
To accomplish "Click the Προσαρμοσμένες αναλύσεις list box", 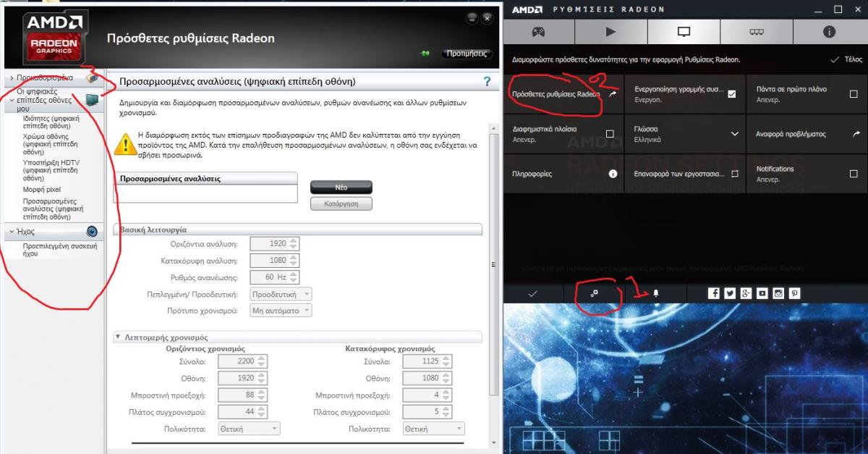I will pos(206,193).
